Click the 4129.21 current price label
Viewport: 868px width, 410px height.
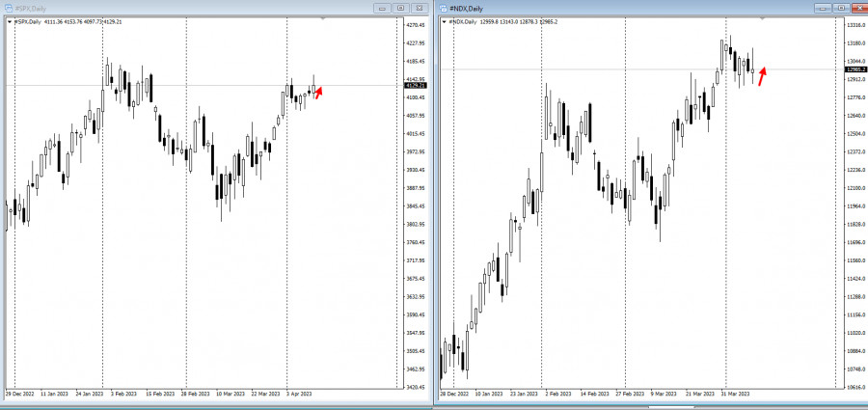coord(416,86)
